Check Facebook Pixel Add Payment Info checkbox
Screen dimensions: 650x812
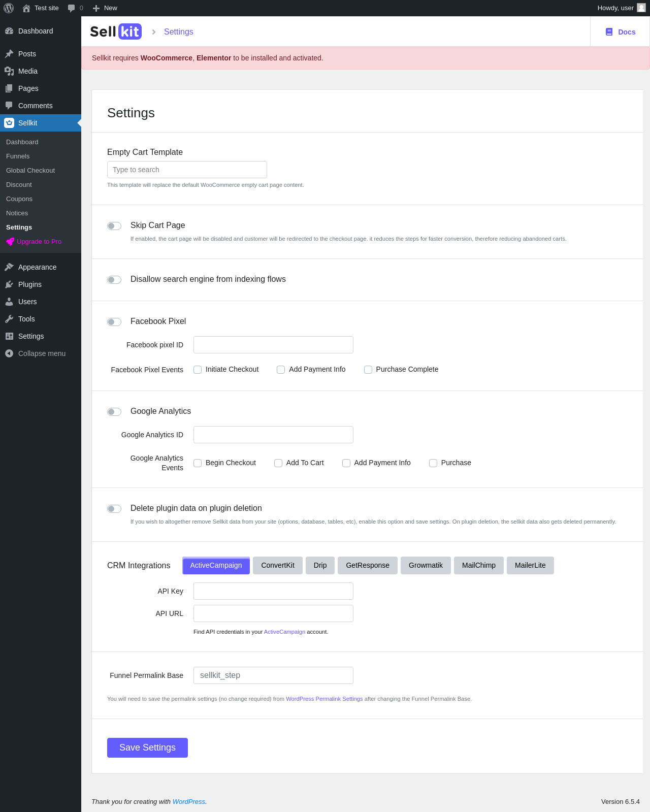tap(281, 370)
